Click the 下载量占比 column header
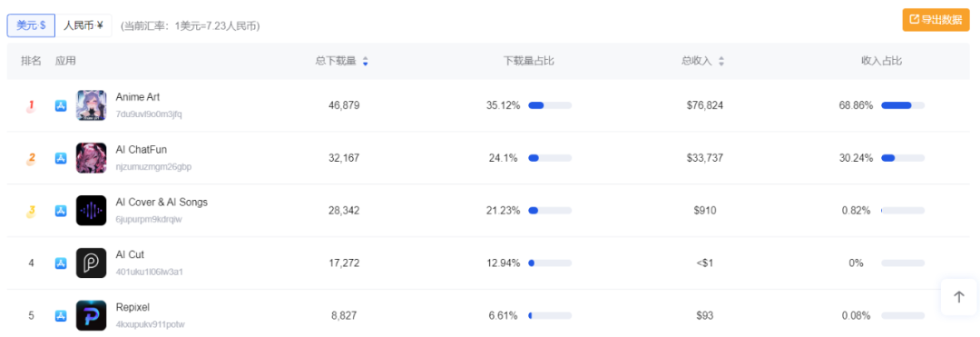Viewport: 980px width, 337px height. pos(529,61)
